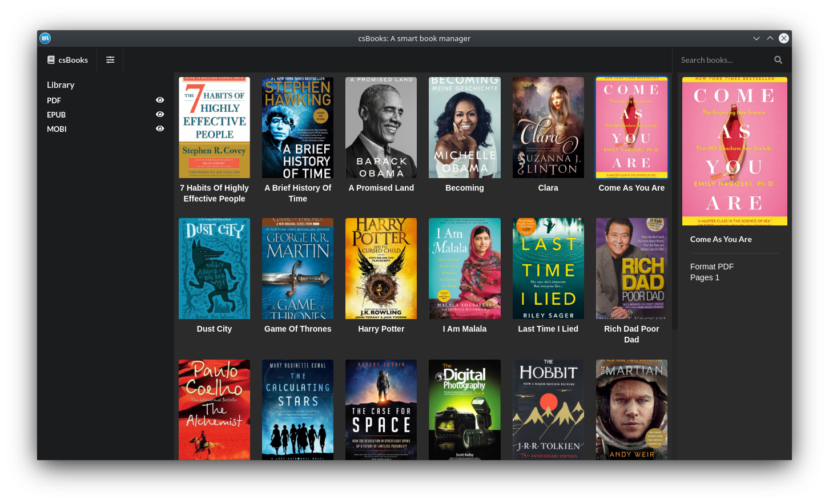Image resolution: width=829 pixels, height=504 pixels.
Task: Open A Brief History Of Time cover
Action: point(297,127)
